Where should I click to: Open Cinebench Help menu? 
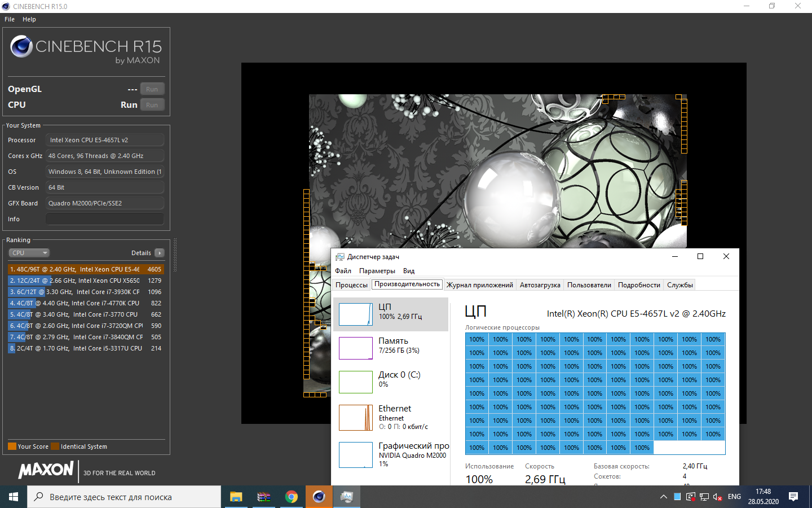point(29,19)
